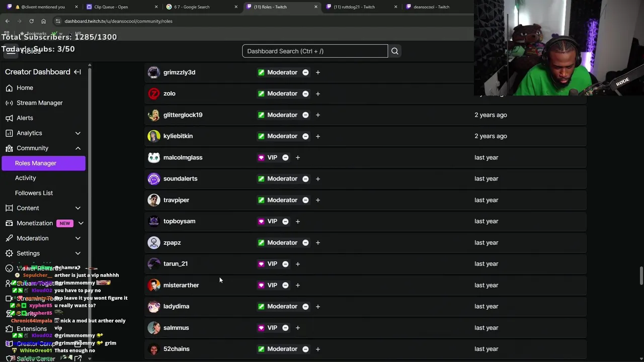
Task: Remove the Moderator role from ladydima with the minus button
Action: pyautogui.click(x=305, y=306)
